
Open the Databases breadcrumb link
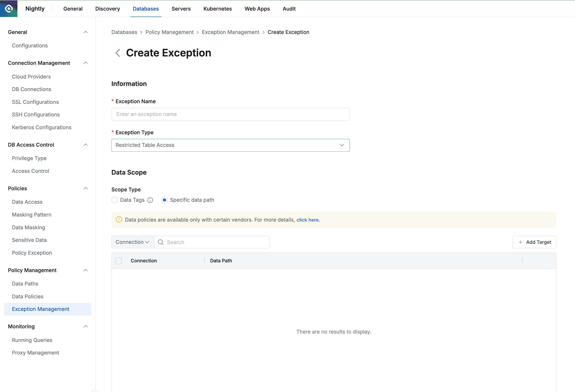124,32
